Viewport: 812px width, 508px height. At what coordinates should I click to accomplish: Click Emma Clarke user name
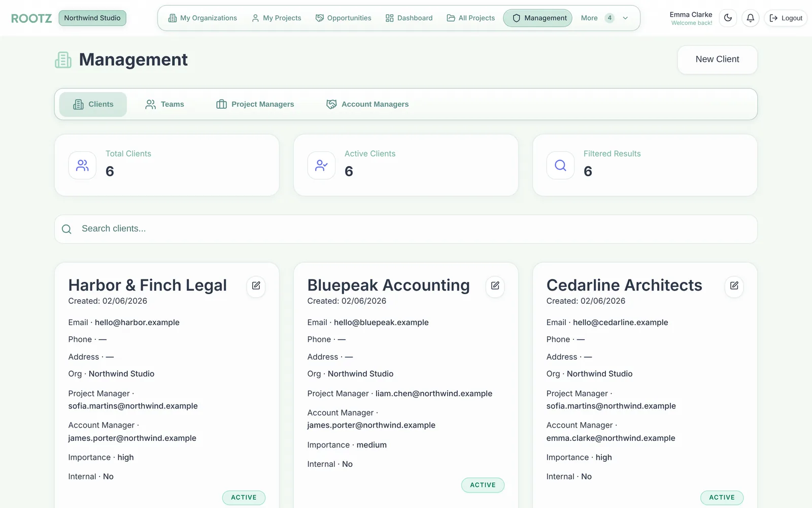click(x=691, y=15)
